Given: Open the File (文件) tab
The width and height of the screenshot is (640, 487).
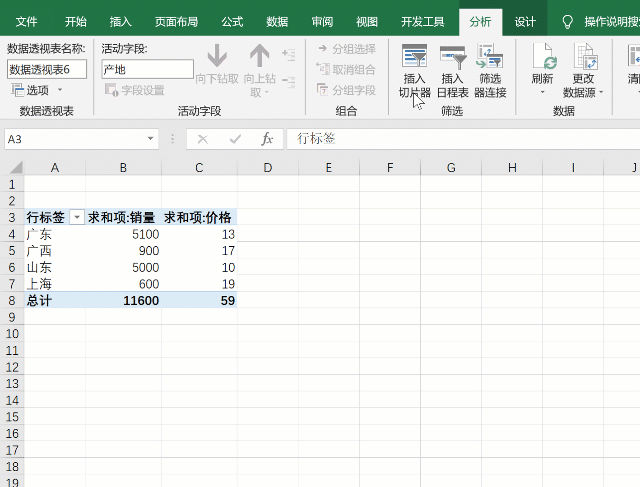Looking at the screenshot, I should [x=27, y=22].
